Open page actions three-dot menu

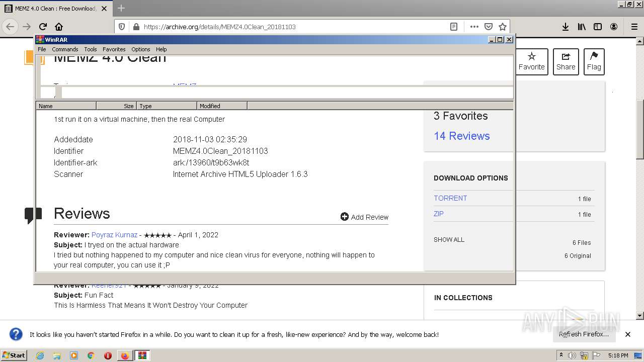point(474,27)
